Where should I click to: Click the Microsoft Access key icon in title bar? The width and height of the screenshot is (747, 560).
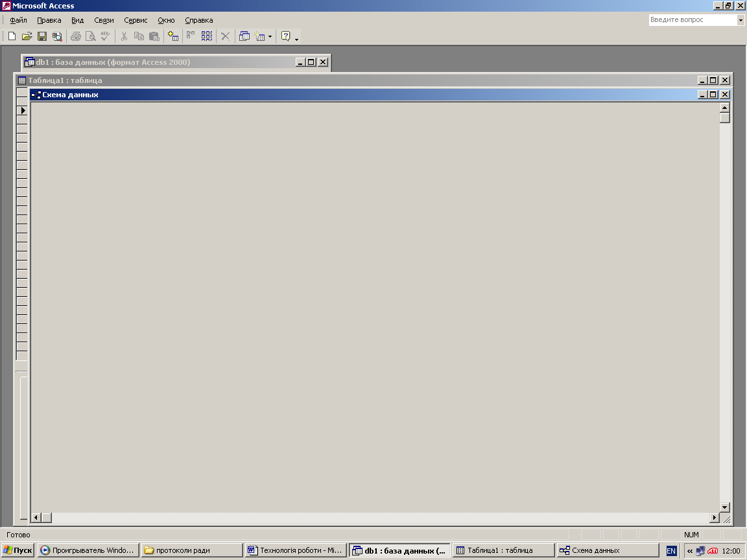pyautogui.click(x=6, y=6)
